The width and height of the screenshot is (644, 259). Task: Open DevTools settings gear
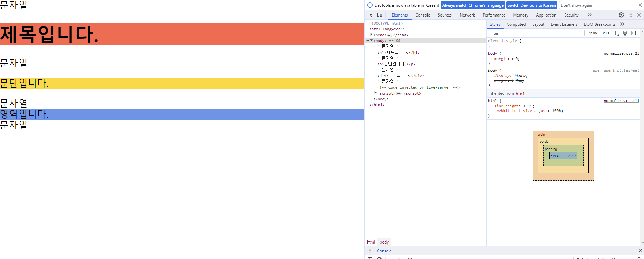click(x=621, y=15)
